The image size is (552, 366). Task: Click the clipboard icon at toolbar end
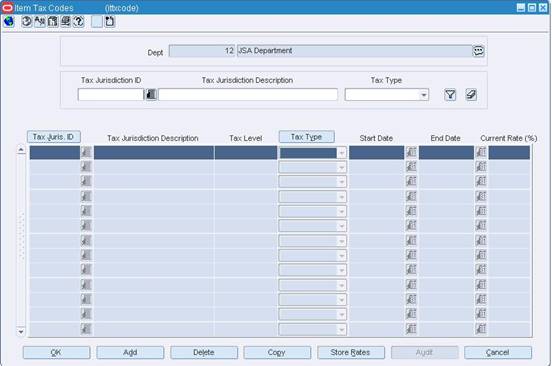point(109,22)
